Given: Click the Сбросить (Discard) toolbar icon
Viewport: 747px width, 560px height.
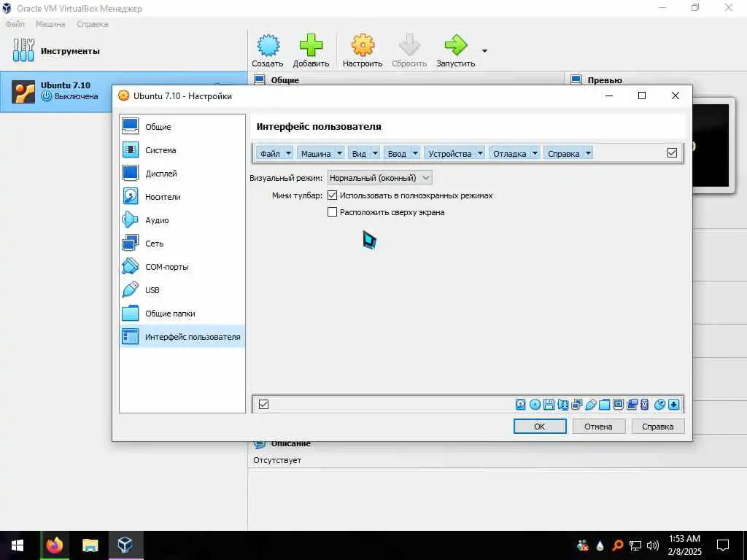Looking at the screenshot, I should (409, 46).
